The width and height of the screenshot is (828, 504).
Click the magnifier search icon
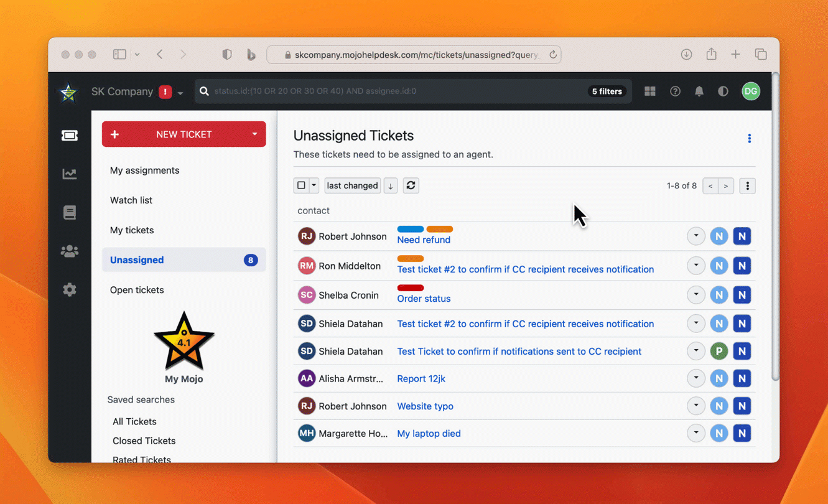[204, 91]
